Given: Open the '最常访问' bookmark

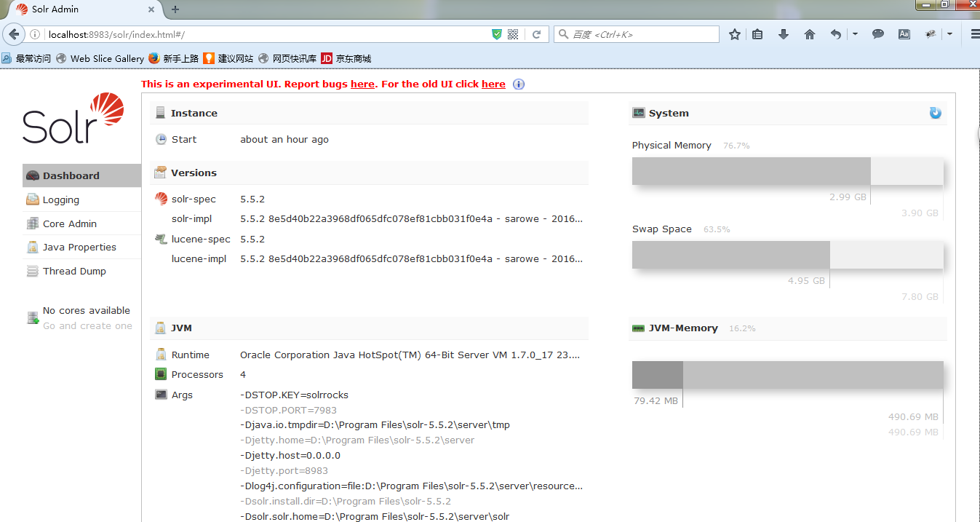Looking at the screenshot, I should point(26,58).
